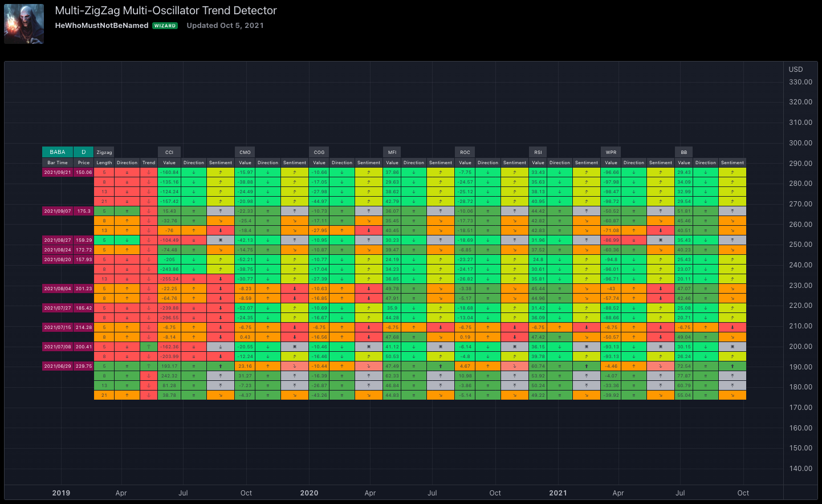Click the 175.3 price cell

(x=84, y=211)
